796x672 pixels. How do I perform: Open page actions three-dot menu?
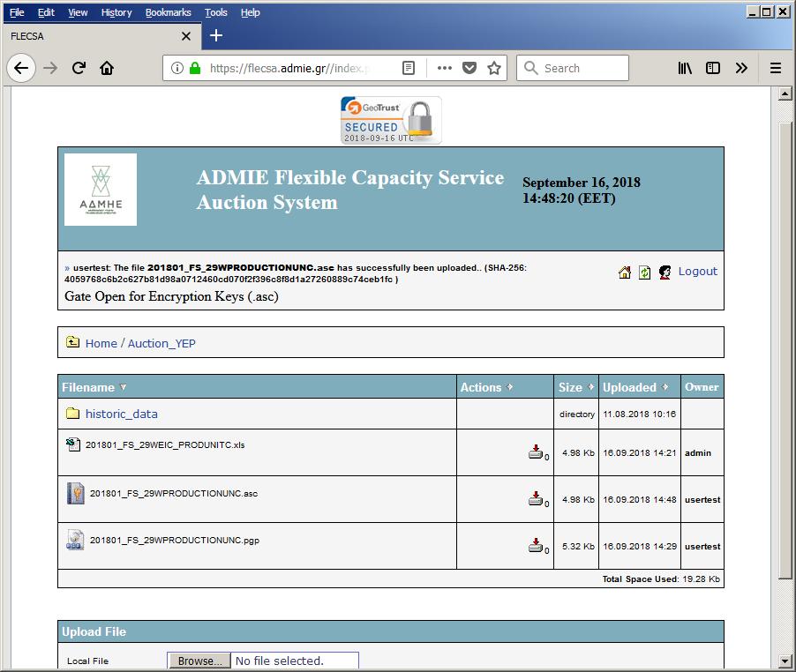445,68
